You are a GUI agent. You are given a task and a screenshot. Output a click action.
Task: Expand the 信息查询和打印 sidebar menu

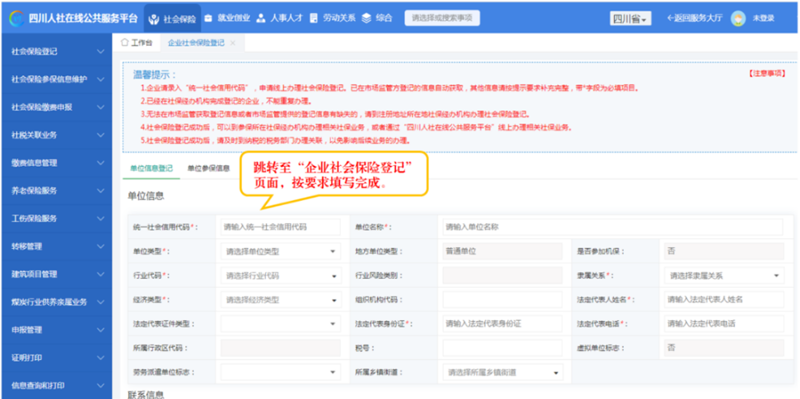[57, 385]
